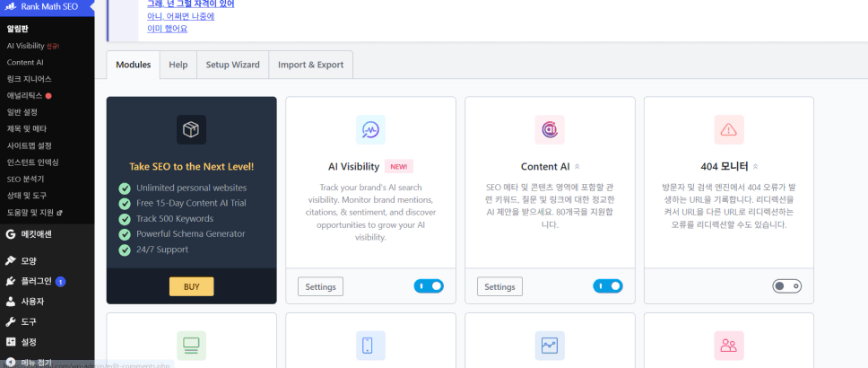Click the 404 모니터 warning triangle icon

click(x=729, y=129)
